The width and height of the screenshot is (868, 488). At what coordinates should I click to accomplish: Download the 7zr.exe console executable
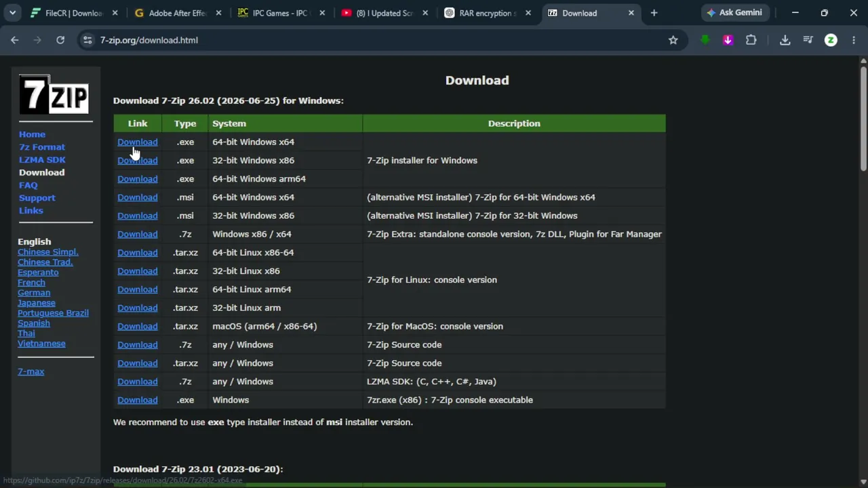tap(137, 400)
